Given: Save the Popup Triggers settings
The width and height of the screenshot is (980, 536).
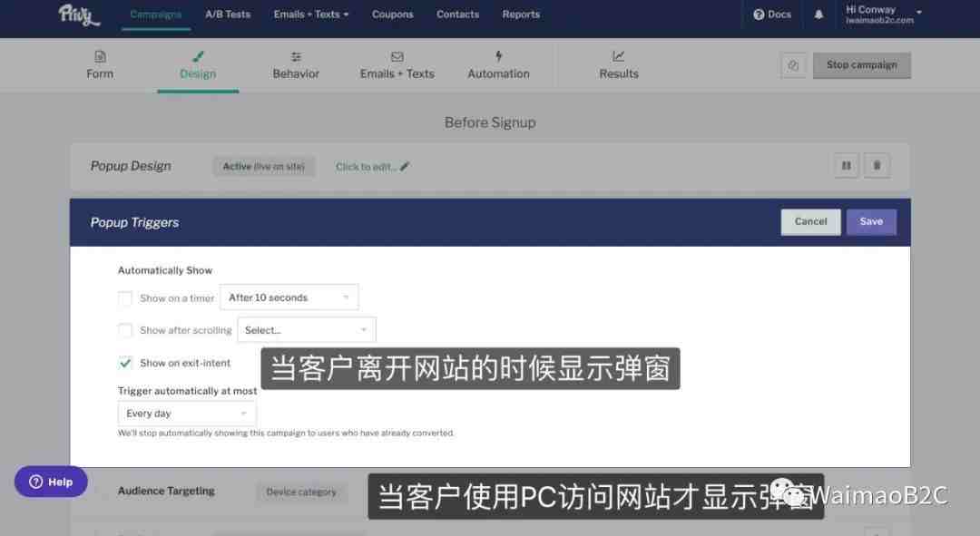Looking at the screenshot, I should [x=871, y=222].
